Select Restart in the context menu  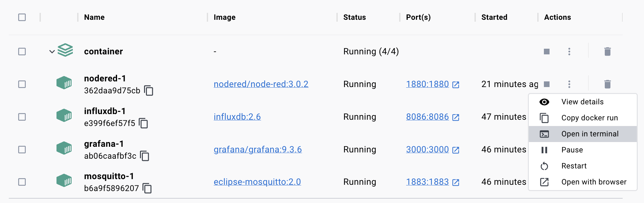tap(574, 166)
